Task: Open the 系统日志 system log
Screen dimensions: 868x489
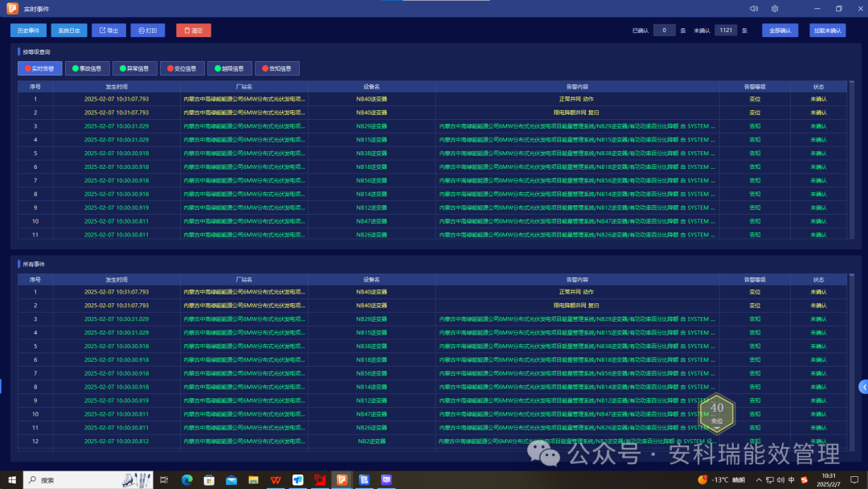Action: click(68, 31)
